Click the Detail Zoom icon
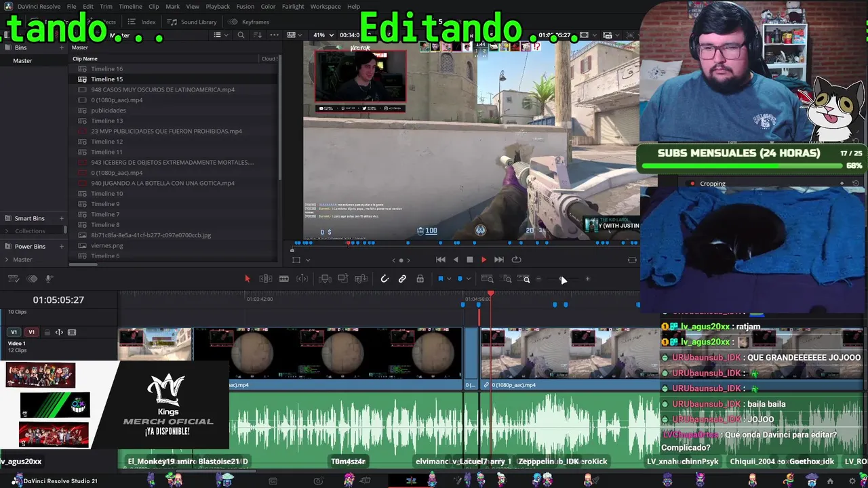Image resolution: width=868 pixels, height=488 pixels. click(507, 279)
